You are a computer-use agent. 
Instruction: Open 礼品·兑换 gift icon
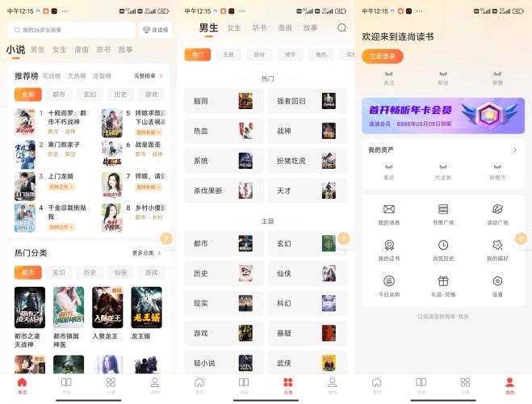tap(443, 281)
